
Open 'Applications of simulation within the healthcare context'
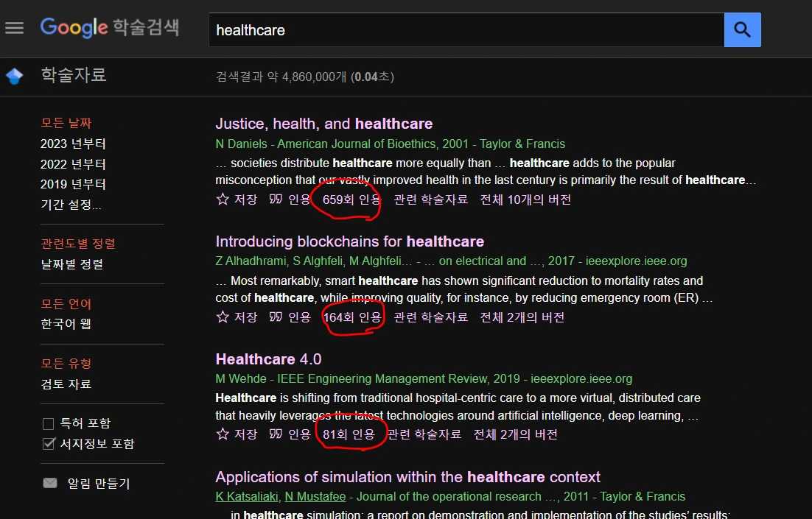(x=407, y=477)
